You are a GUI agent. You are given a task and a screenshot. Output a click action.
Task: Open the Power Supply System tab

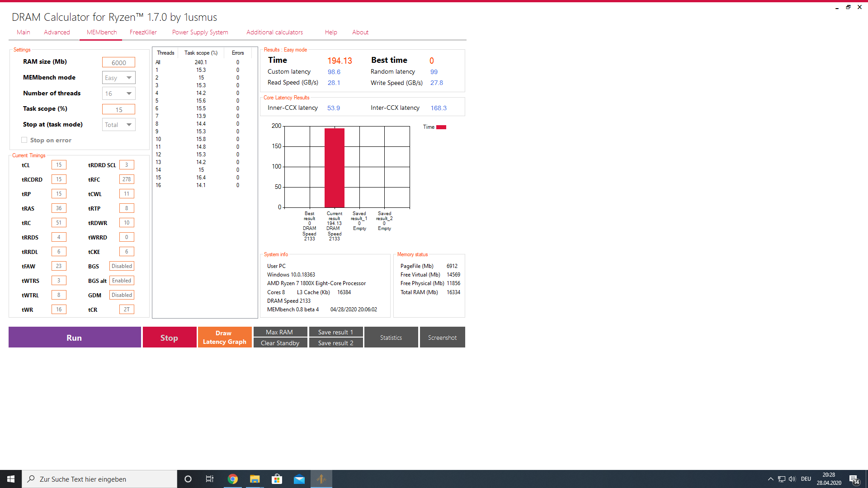click(x=200, y=32)
